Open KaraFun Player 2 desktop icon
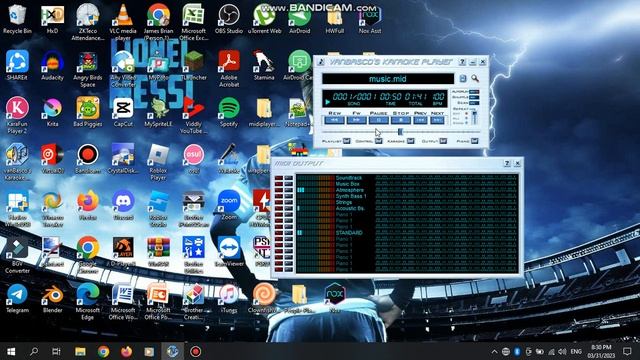This screenshot has height=360, width=640. [x=17, y=116]
